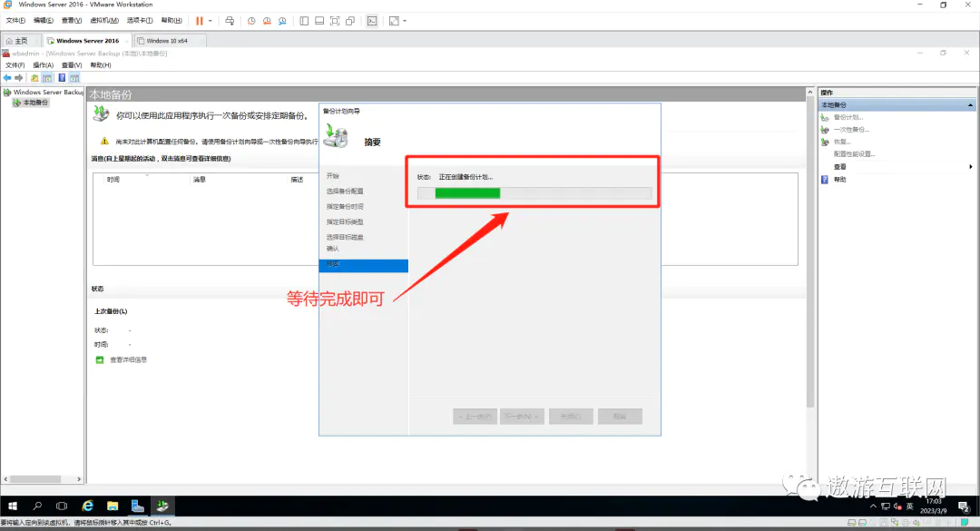The height and width of the screenshot is (531, 980).
Task: Click the wbadmin back arrow icon
Action: pyautogui.click(x=7, y=77)
